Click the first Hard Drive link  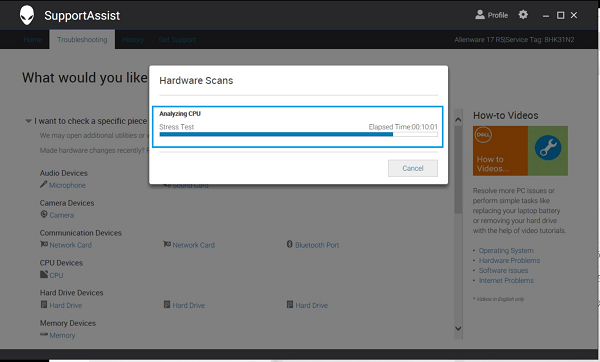(65, 305)
